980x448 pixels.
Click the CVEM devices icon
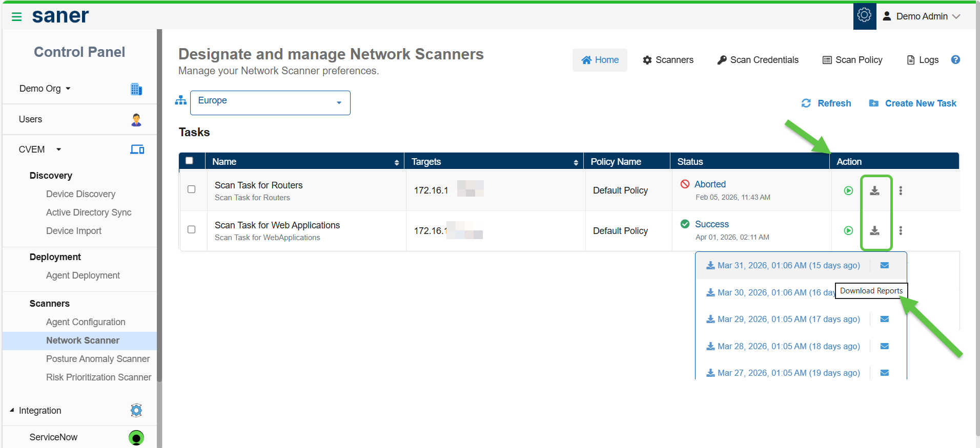coord(137,150)
